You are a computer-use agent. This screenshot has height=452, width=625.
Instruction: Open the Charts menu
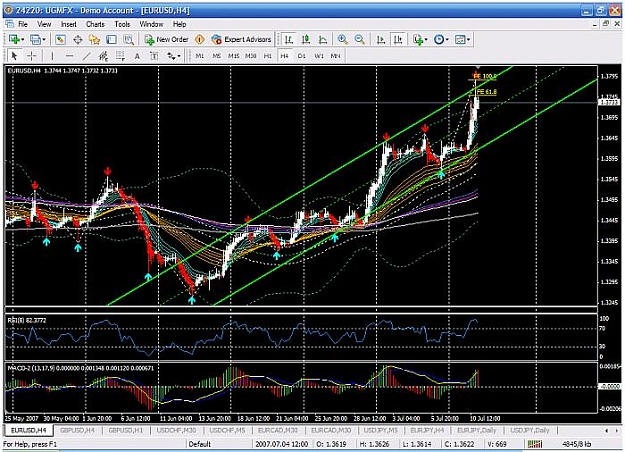pyautogui.click(x=95, y=24)
